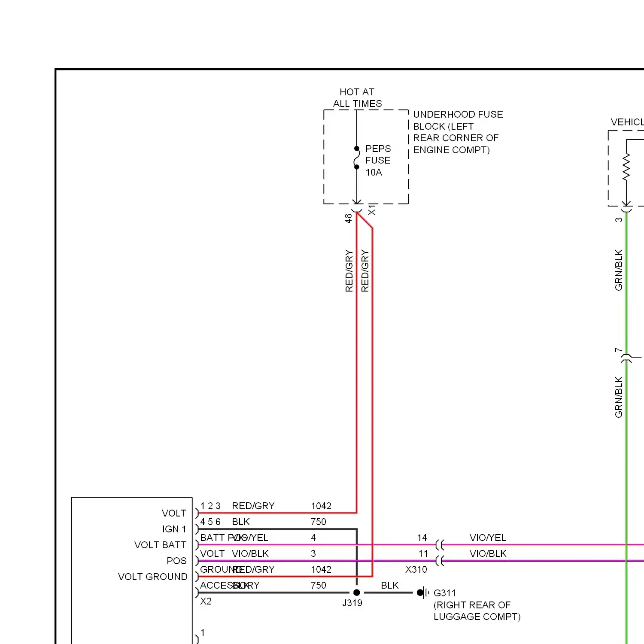The width and height of the screenshot is (644, 644).
Task: Click the 'VOLT BATT' terminal label
Action: pos(161,545)
